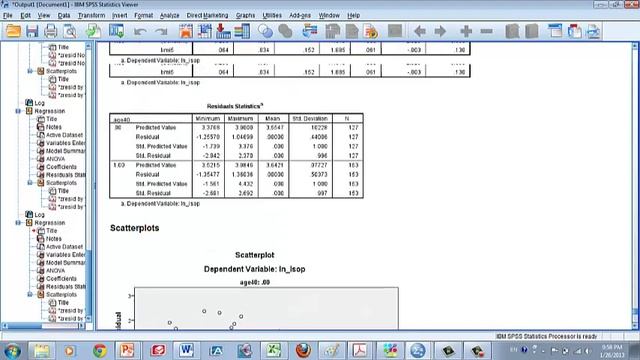Click the Go to Data toolbar icon
This screenshot has height=360, width=640.
click(186, 31)
